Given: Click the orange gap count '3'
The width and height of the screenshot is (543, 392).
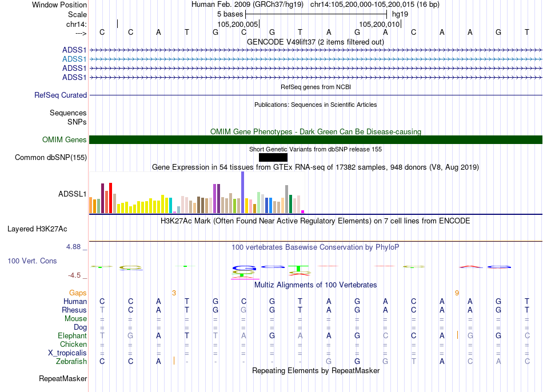Looking at the screenshot, I should (x=174, y=293).
